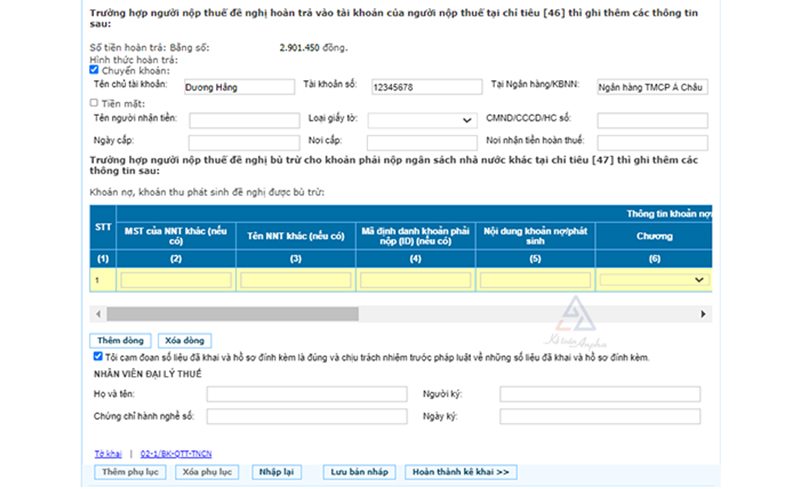Click the horizontal scrollbar right arrow

pyautogui.click(x=706, y=314)
